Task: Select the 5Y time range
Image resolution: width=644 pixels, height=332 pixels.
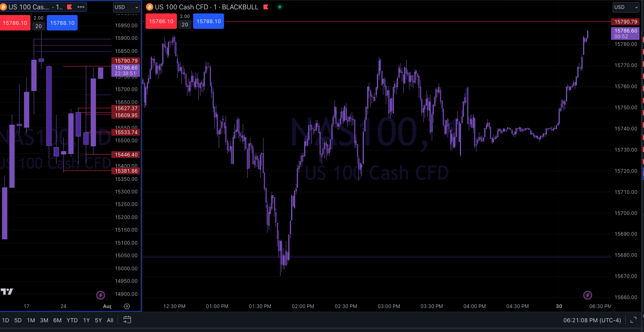Action: pyautogui.click(x=98, y=320)
